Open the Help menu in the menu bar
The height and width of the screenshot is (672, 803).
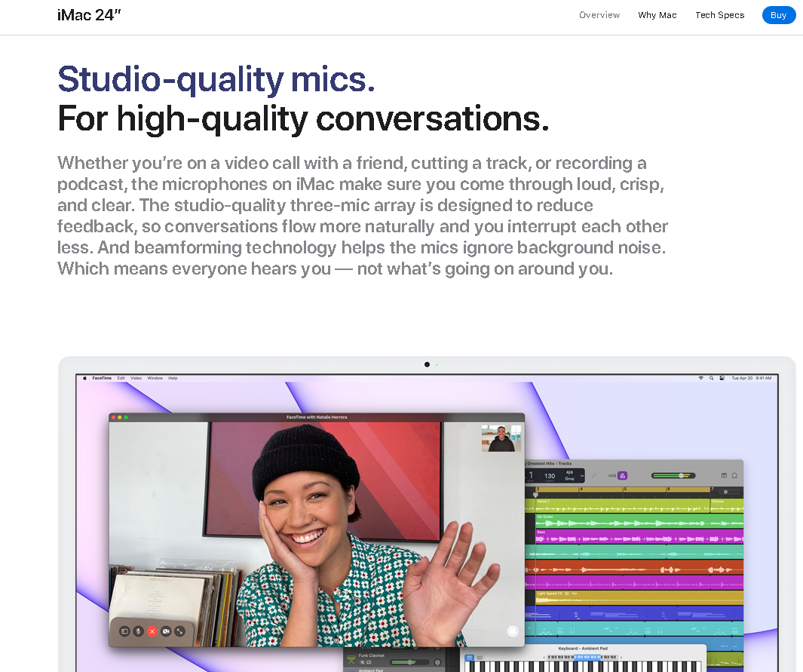173,378
